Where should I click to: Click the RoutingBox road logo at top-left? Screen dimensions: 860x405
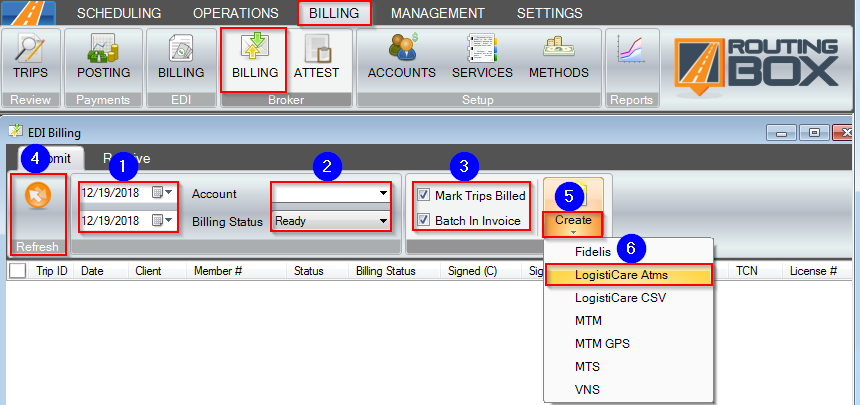[x=28, y=13]
